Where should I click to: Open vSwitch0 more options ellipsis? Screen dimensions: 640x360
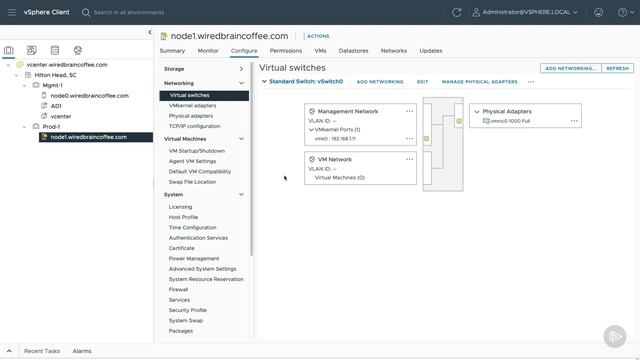point(531,82)
